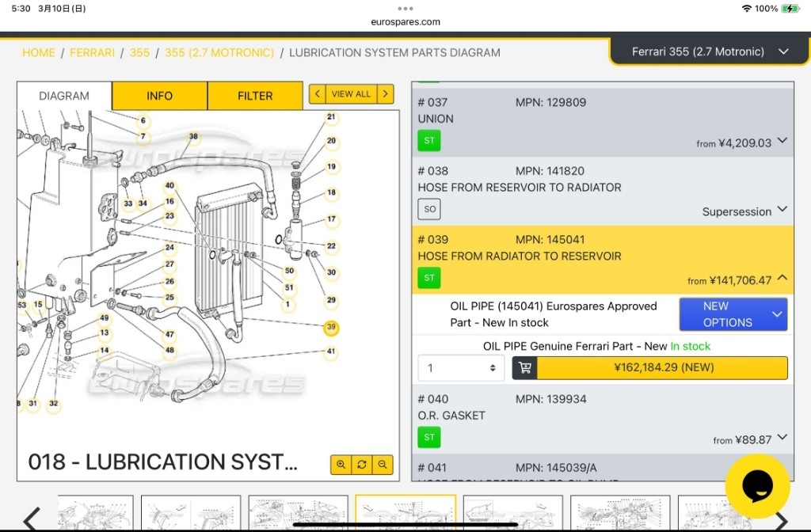The height and width of the screenshot is (532, 811).
Task: Click the ST badge for part 039
Action: coord(428,278)
